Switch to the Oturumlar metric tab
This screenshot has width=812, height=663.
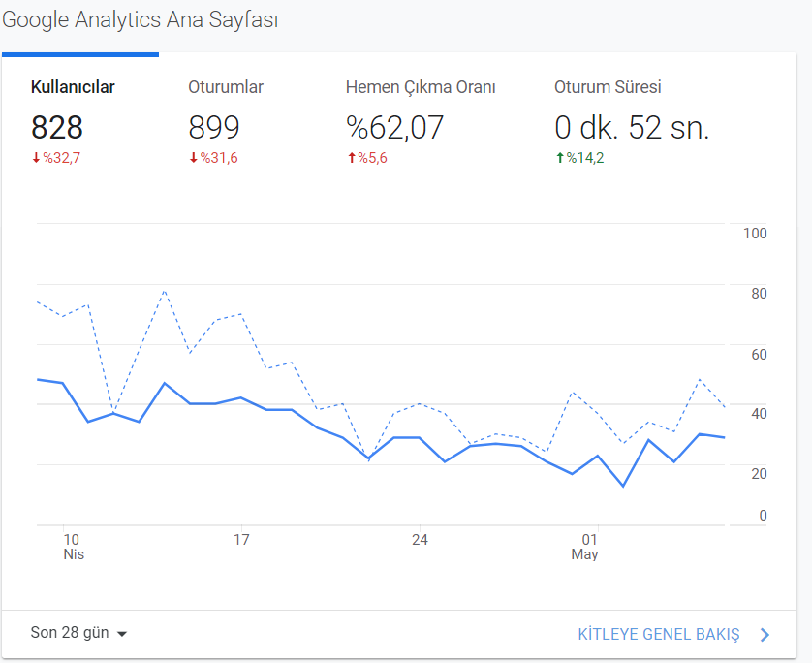pos(226,87)
